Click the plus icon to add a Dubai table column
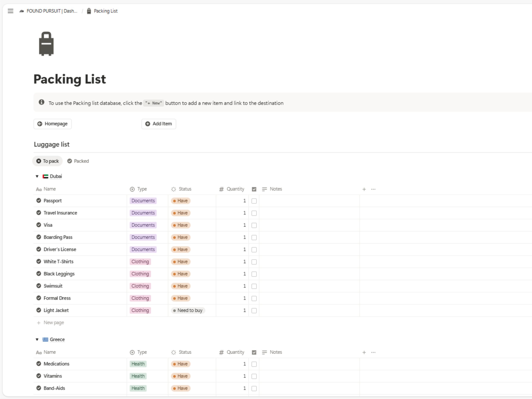Viewport: 532px width, 399px height. (364, 189)
